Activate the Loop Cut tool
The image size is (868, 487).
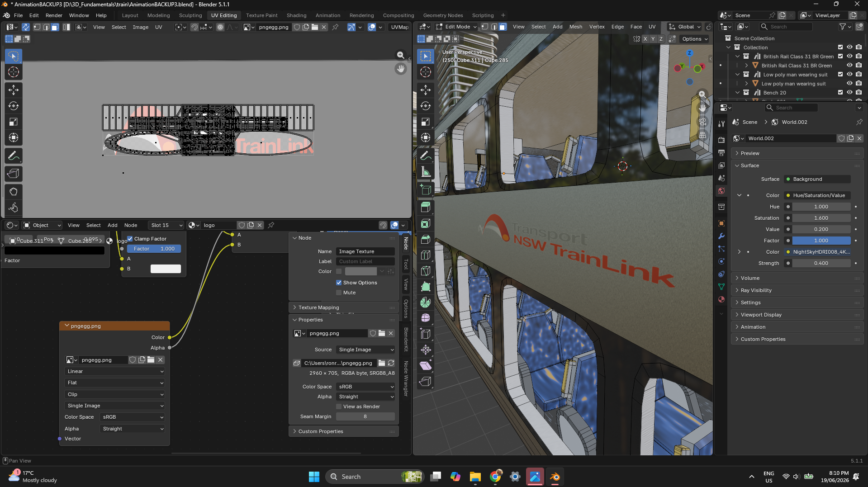point(426,255)
